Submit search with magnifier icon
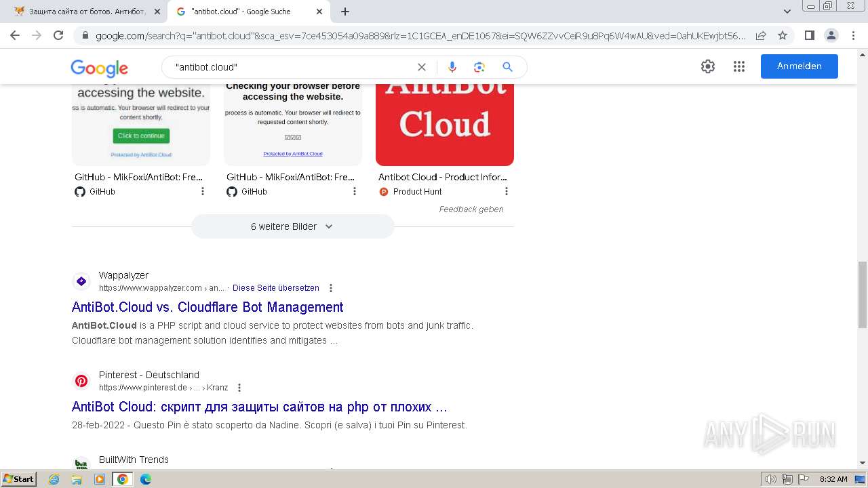868x488 pixels. (507, 67)
